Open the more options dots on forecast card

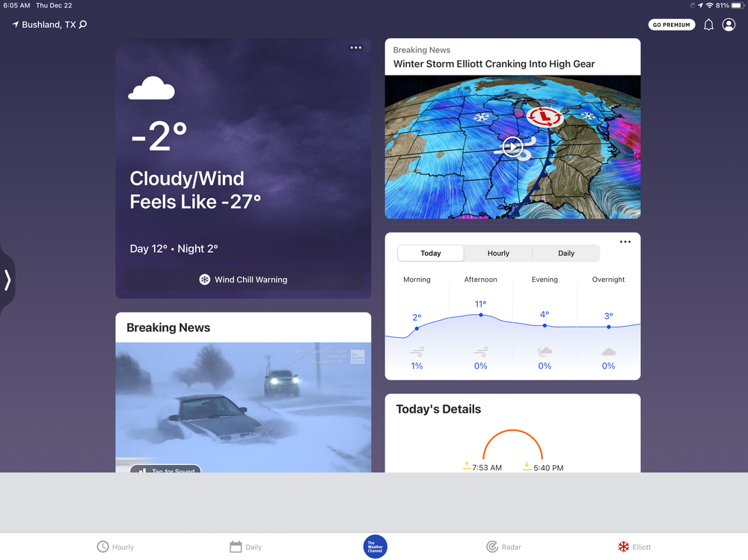(x=625, y=241)
